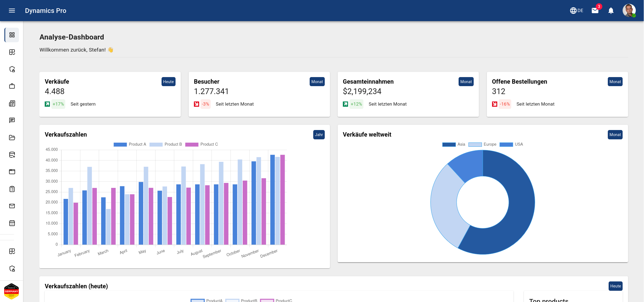Click the Made in Germany badge
This screenshot has width=644, height=302.
(x=12, y=291)
